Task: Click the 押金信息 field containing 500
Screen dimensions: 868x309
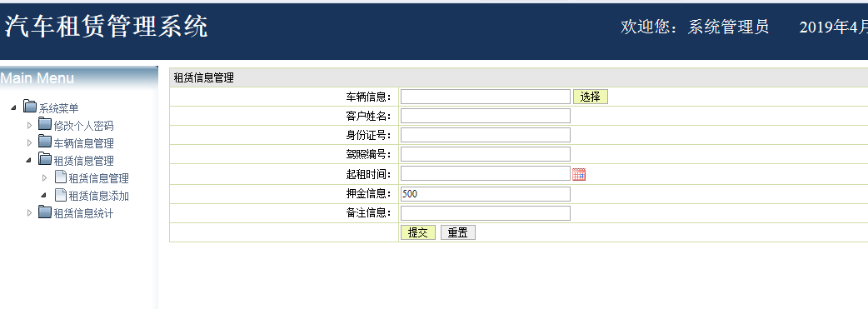Action: tap(486, 194)
